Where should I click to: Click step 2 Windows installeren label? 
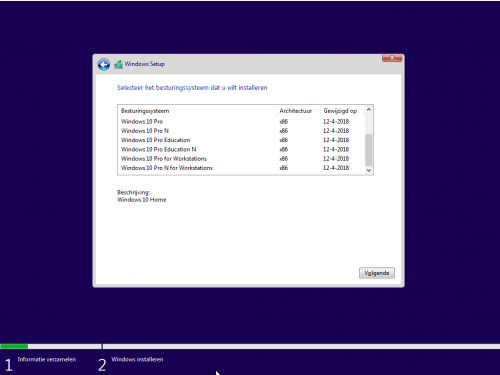137,359
